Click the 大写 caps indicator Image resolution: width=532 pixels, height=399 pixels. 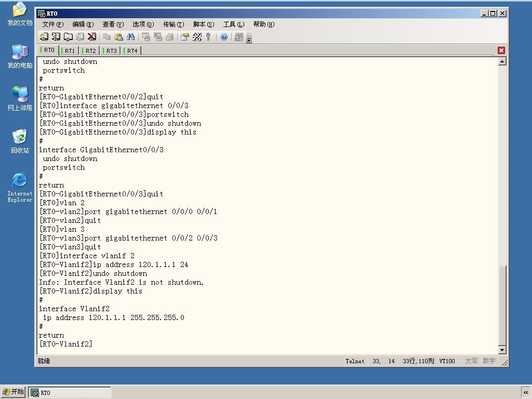[471, 361]
